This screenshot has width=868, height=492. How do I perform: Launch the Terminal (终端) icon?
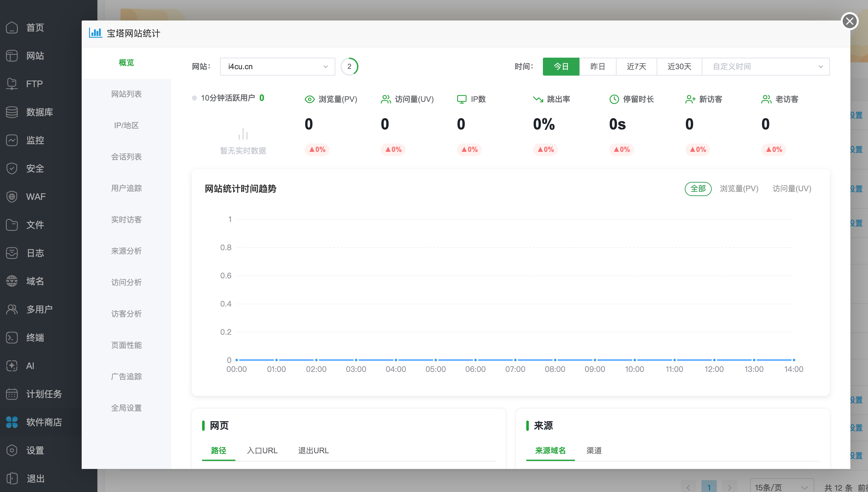click(x=12, y=337)
